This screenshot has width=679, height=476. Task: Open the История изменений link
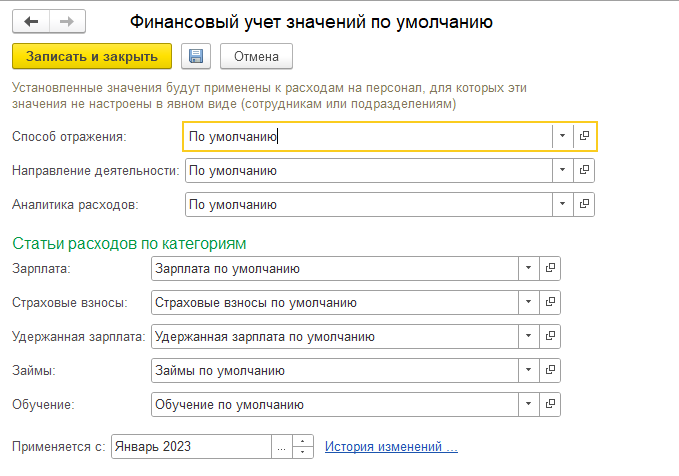click(x=391, y=447)
